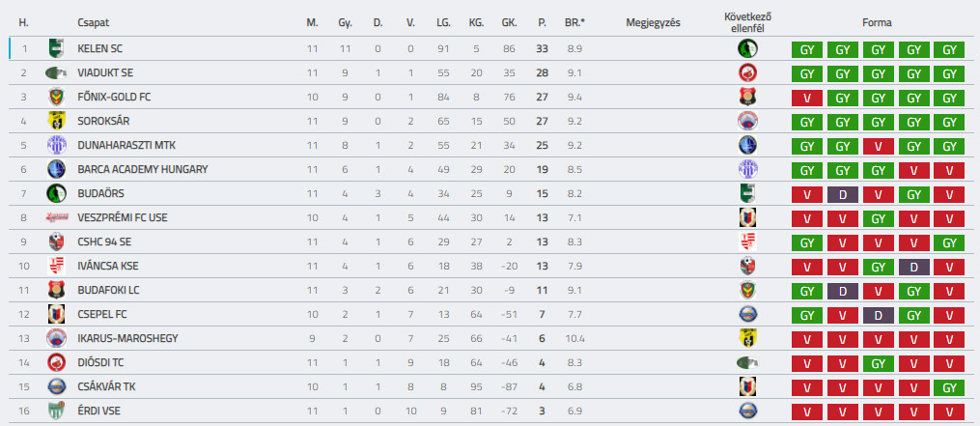
Task: Click the green GY form badge in Diósdi TC row
Action: [878, 362]
